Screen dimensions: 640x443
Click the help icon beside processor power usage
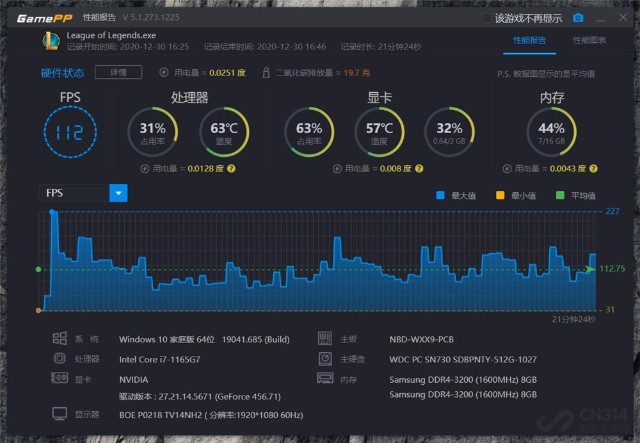click(x=231, y=168)
